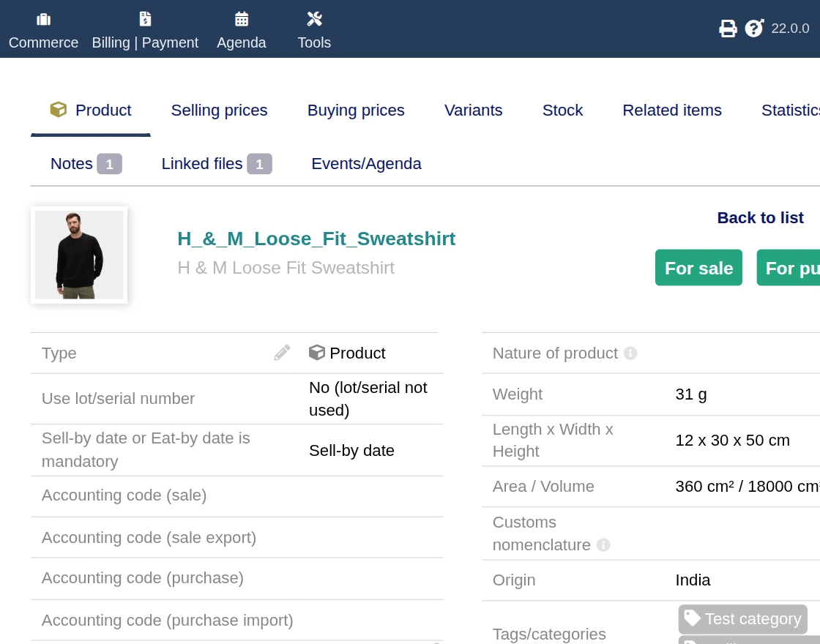Click the printer icon in the header

(728, 29)
